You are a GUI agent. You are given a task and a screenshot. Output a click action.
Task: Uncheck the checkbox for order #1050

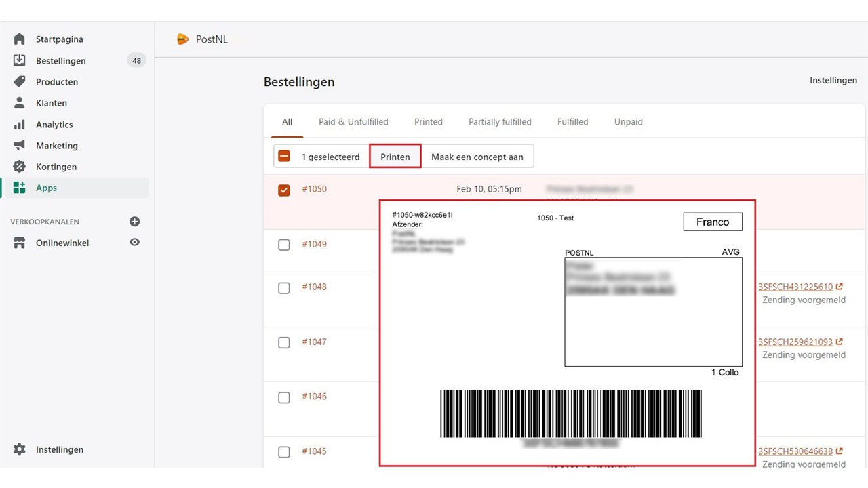pos(284,190)
